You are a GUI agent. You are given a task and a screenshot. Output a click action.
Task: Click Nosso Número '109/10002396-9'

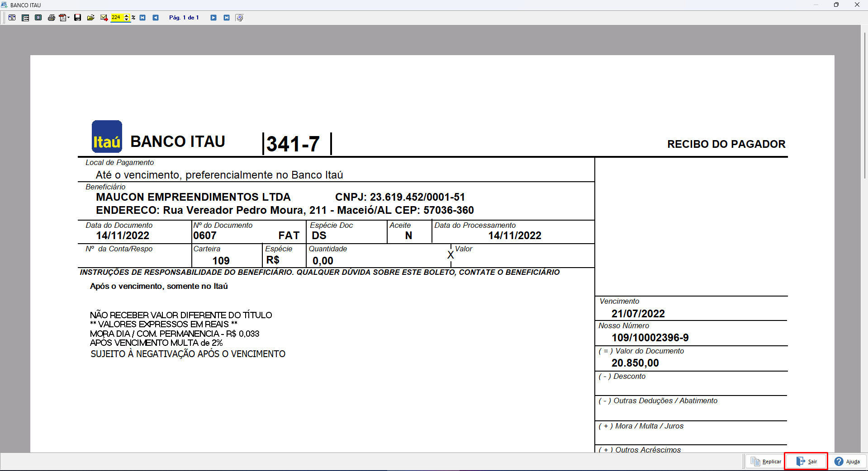tap(650, 338)
